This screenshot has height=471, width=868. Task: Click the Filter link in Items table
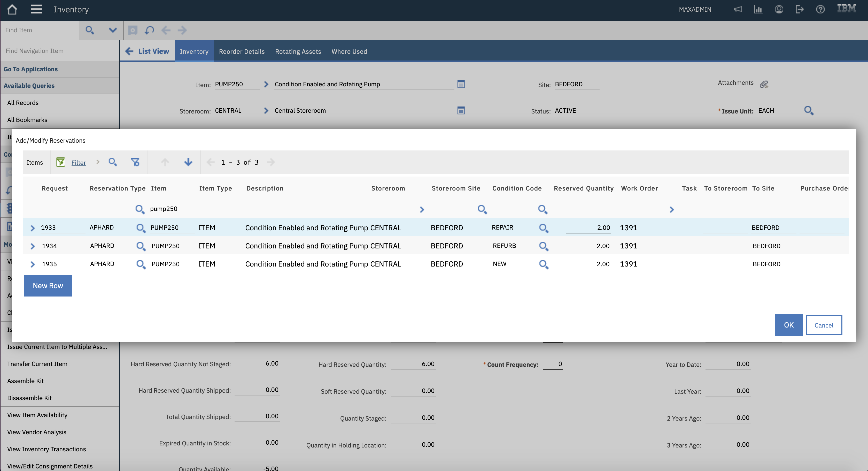coord(79,163)
